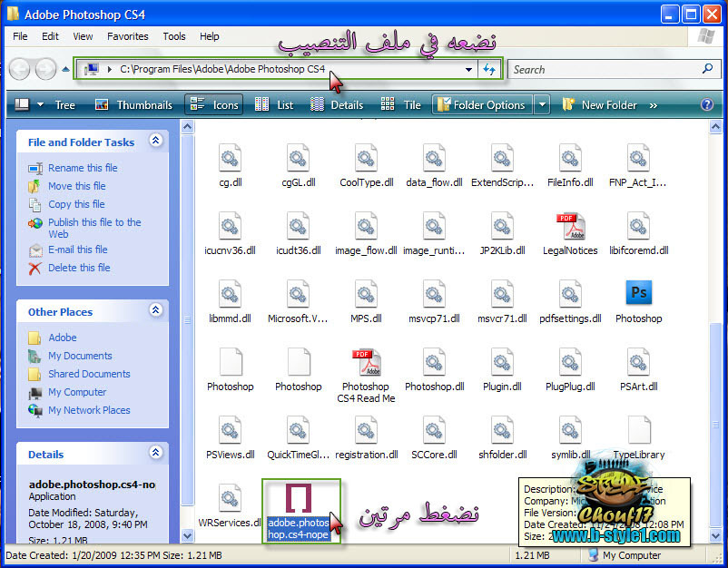The width and height of the screenshot is (728, 568).
Task: Select the Photoshop.dll file
Action: click(434, 370)
